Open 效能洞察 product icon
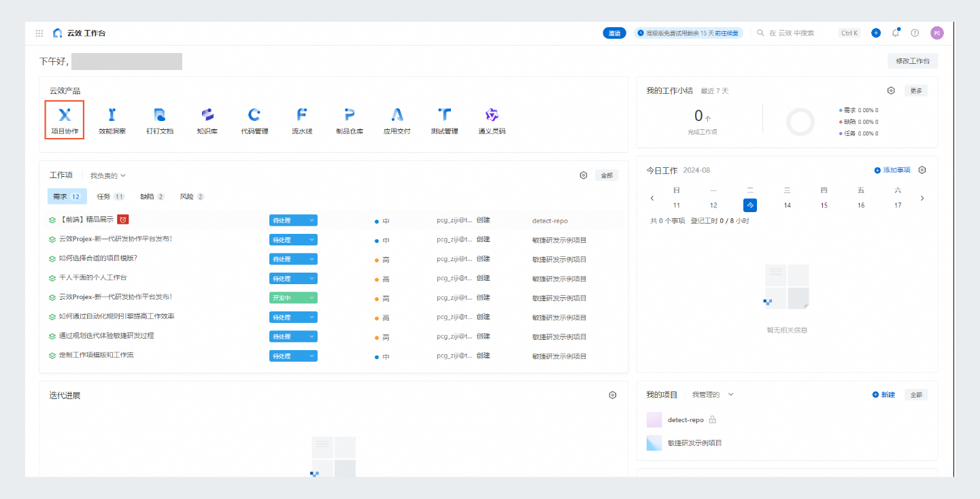The height and width of the screenshot is (499, 980). pos(112,121)
